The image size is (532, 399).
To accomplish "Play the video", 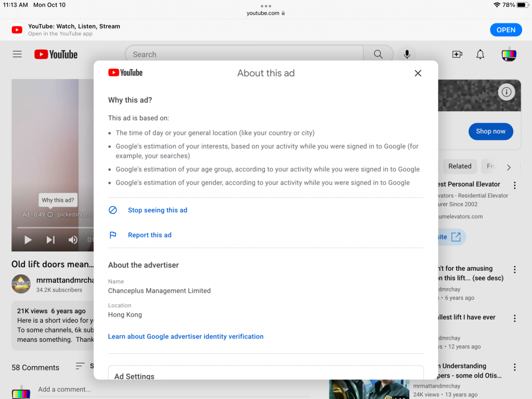I will click(28, 240).
